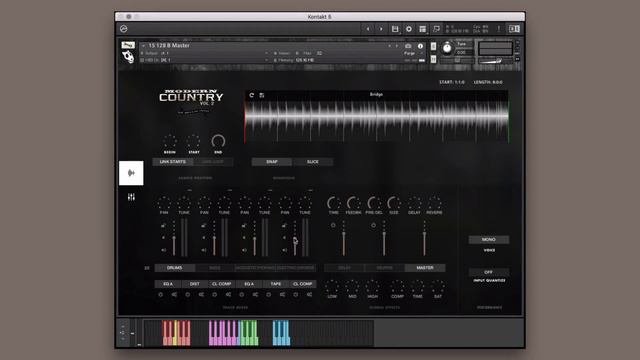Open the save floppy-disk menu
The height and width of the screenshot is (360, 640).
(395, 29)
